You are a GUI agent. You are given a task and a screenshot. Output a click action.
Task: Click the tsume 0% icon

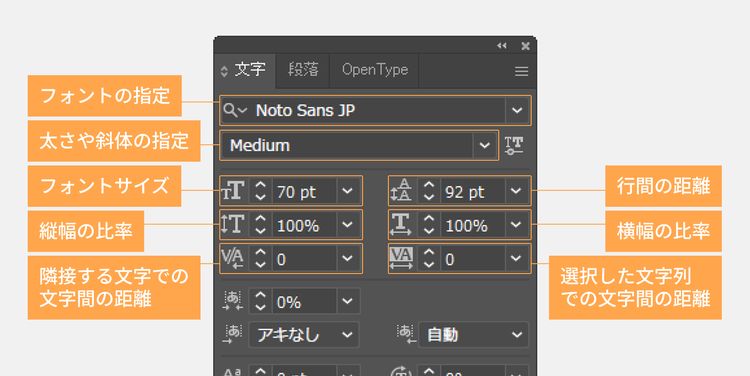tap(233, 301)
